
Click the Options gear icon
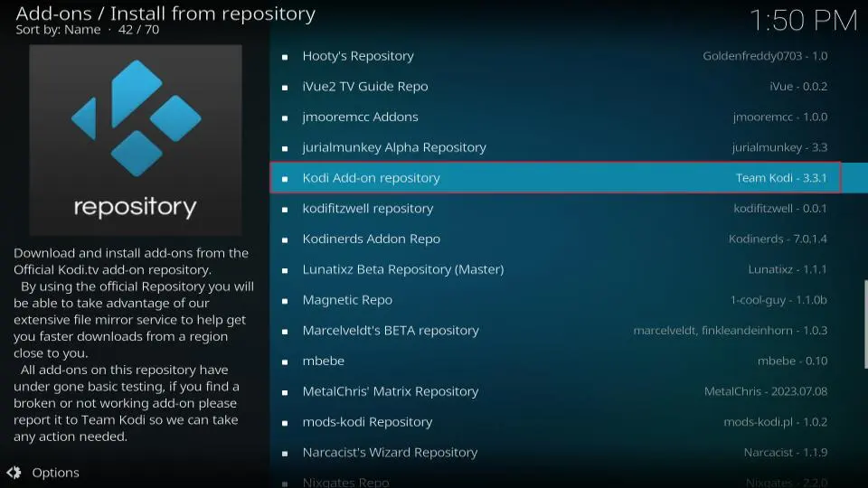[x=14, y=473]
